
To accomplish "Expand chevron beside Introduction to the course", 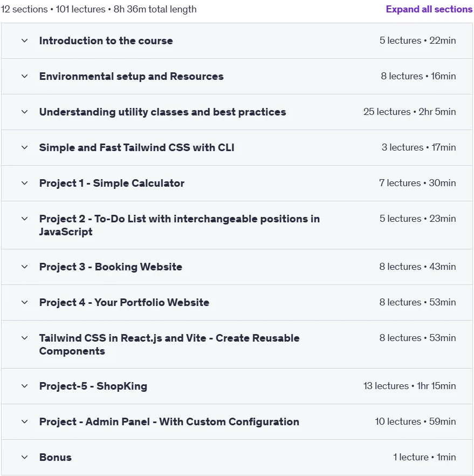I will (25, 40).
